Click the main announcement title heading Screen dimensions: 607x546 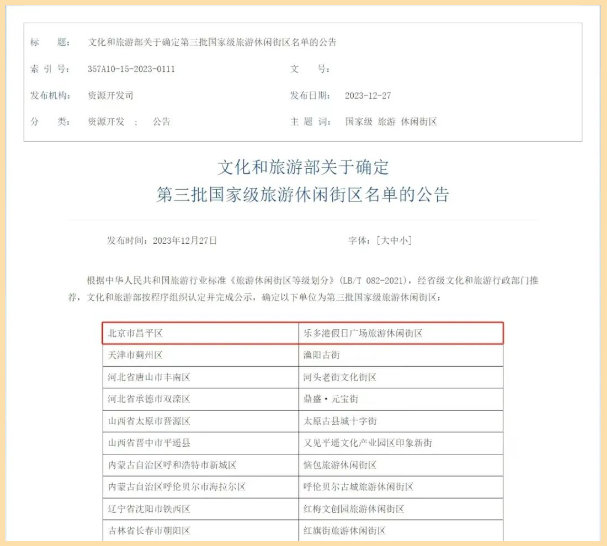point(303,179)
